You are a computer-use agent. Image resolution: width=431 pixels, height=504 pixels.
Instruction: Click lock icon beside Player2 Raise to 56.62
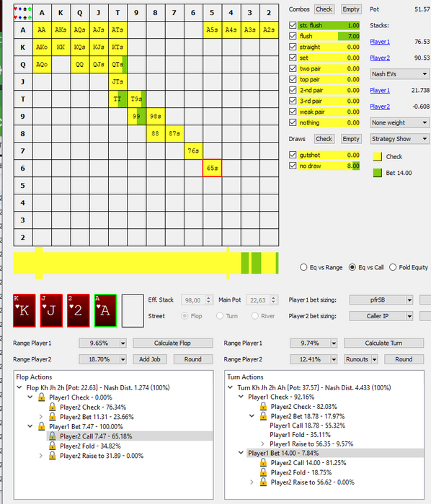[263, 482]
